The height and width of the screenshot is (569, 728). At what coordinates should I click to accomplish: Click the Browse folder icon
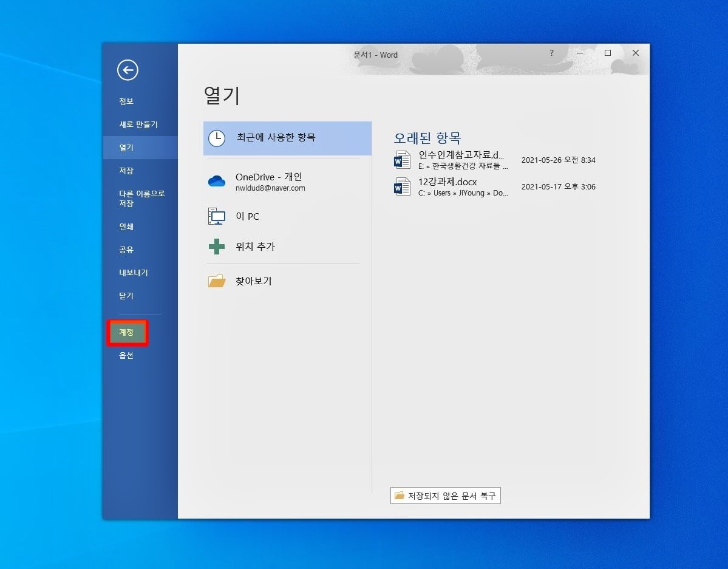pos(216,281)
